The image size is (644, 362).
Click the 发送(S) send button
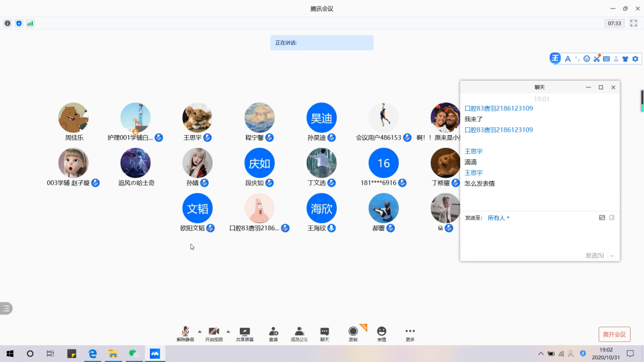[x=594, y=255]
